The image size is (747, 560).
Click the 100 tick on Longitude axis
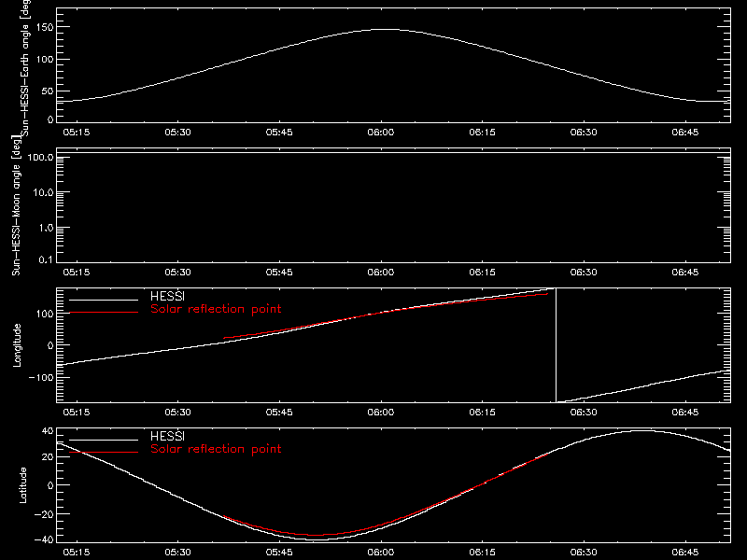[x=44, y=314]
